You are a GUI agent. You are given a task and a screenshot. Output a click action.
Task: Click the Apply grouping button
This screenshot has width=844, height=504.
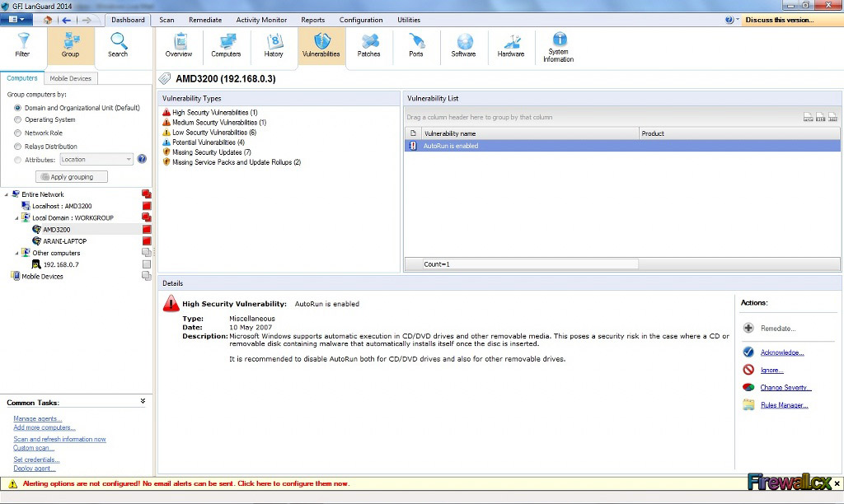click(x=72, y=177)
